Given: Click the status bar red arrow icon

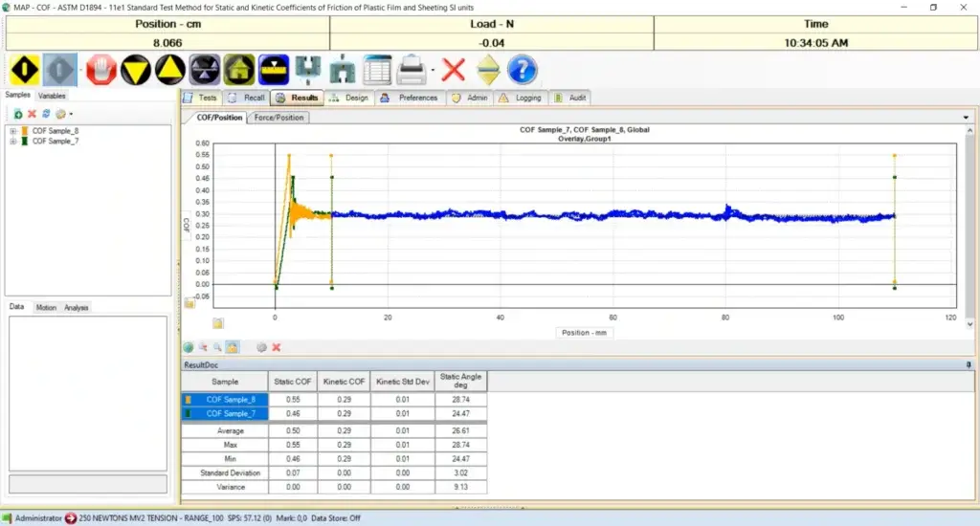Looking at the screenshot, I should pyautogui.click(x=71, y=518).
